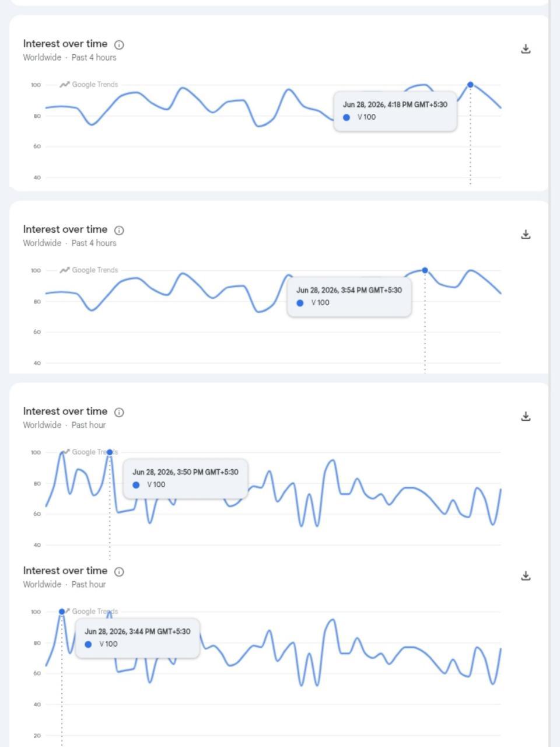Open info icon on first Past hour card
The image size is (560, 747).
tap(119, 412)
